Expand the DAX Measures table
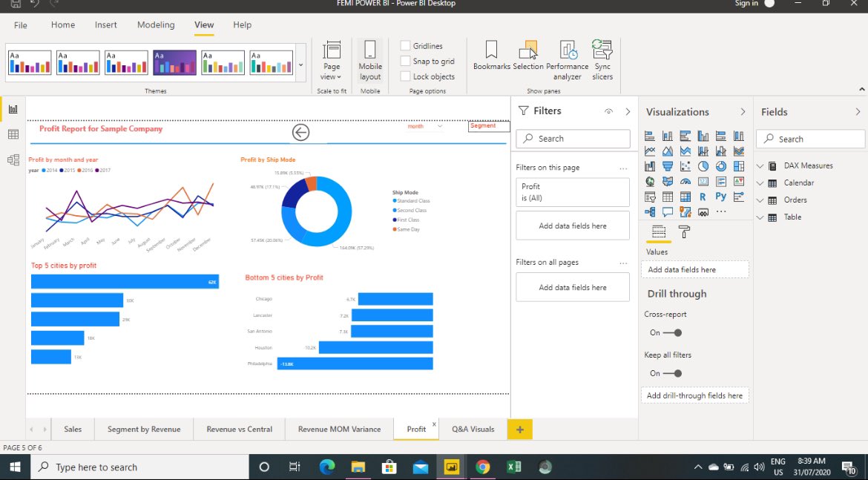Screen dimensions: 868x480 click(760, 165)
